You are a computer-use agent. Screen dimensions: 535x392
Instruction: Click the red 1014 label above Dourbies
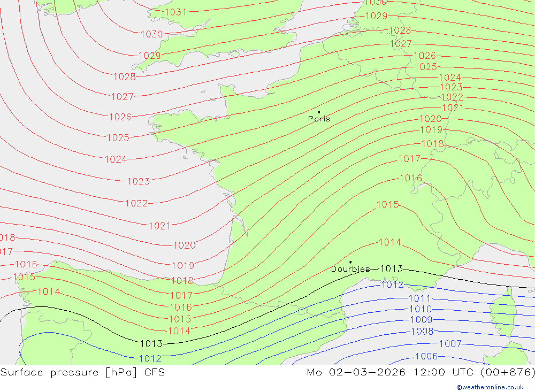click(x=390, y=242)
